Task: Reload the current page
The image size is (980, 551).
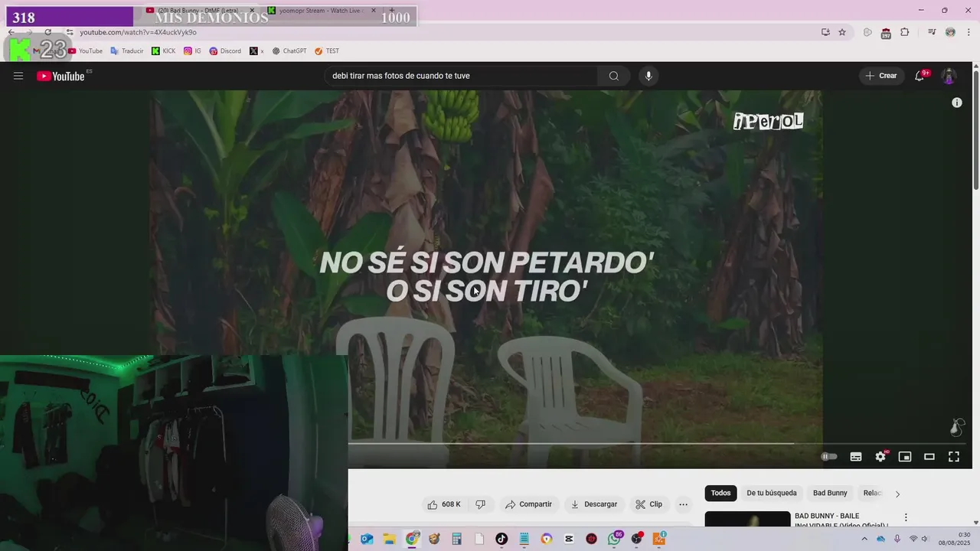Action: (x=47, y=32)
